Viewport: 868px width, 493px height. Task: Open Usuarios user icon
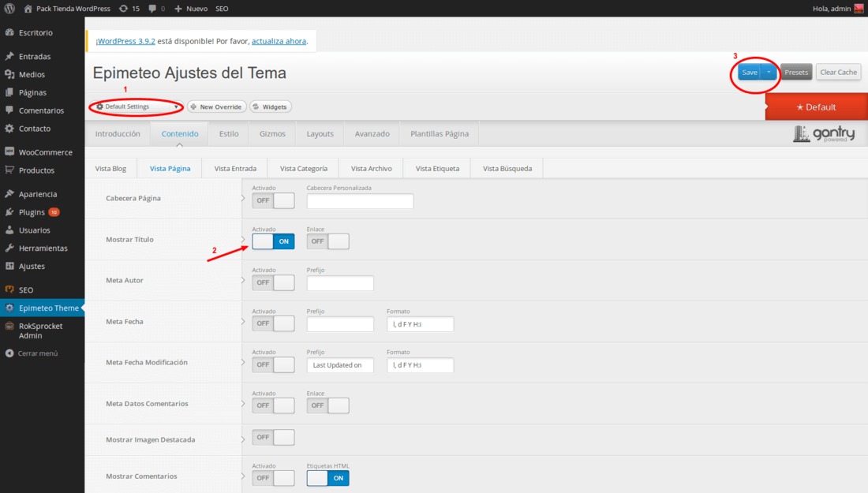click(x=9, y=230)
